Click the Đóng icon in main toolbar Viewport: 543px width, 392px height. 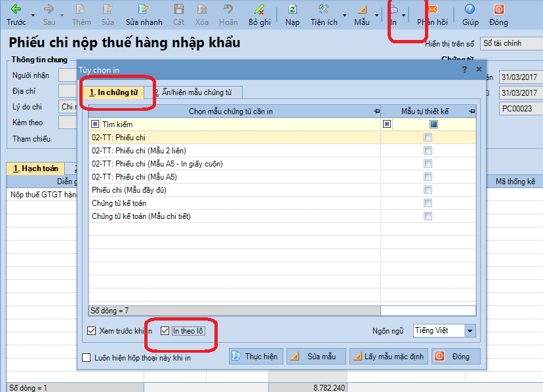click(498, 9)
